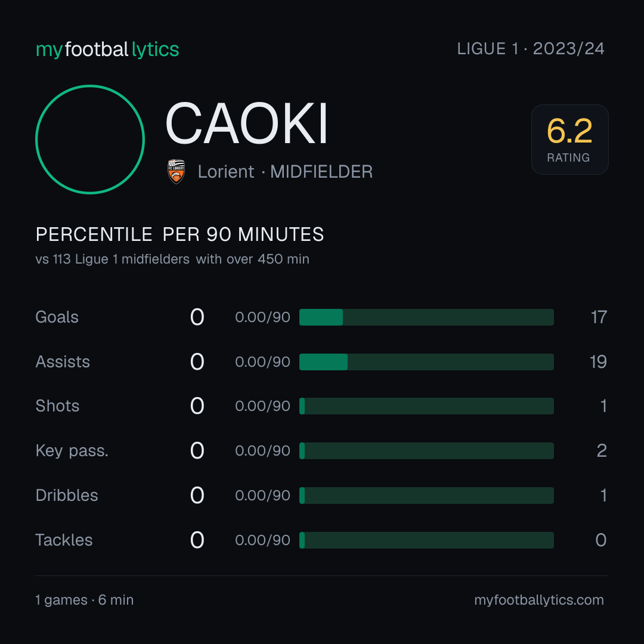
Task: Select the Shots percentile bar
Action: click(426, 406)
